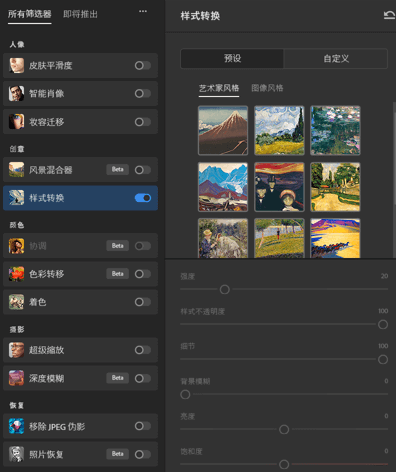This screenshot has height=472, width=396.
Task: Switch to the 即将推出 tab
Action: point(80,14)
